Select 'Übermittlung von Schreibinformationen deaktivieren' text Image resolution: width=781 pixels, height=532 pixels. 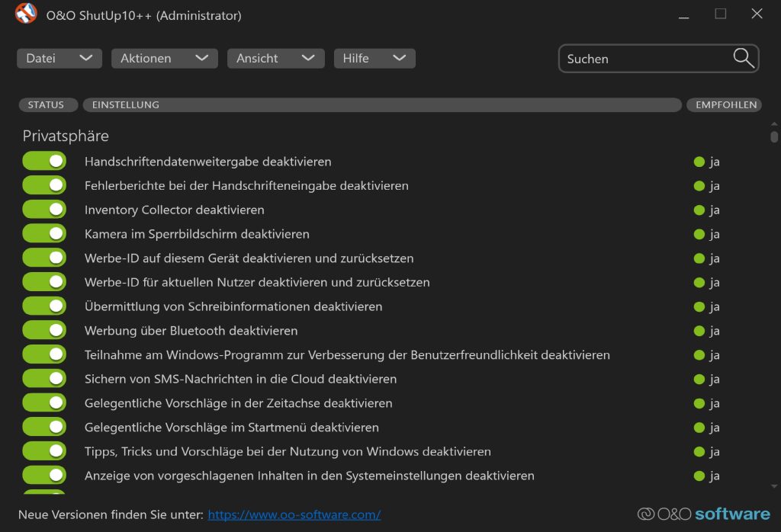233,306
